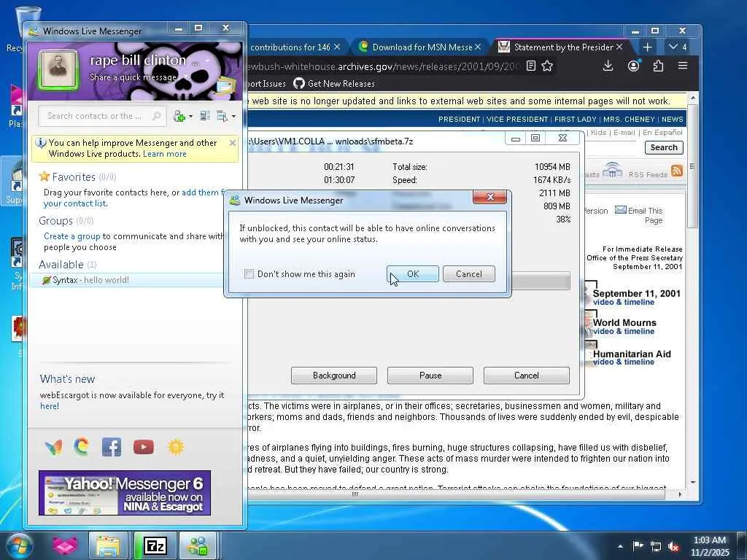Expand the list all tabs dropdown

(x=678, y=47)
